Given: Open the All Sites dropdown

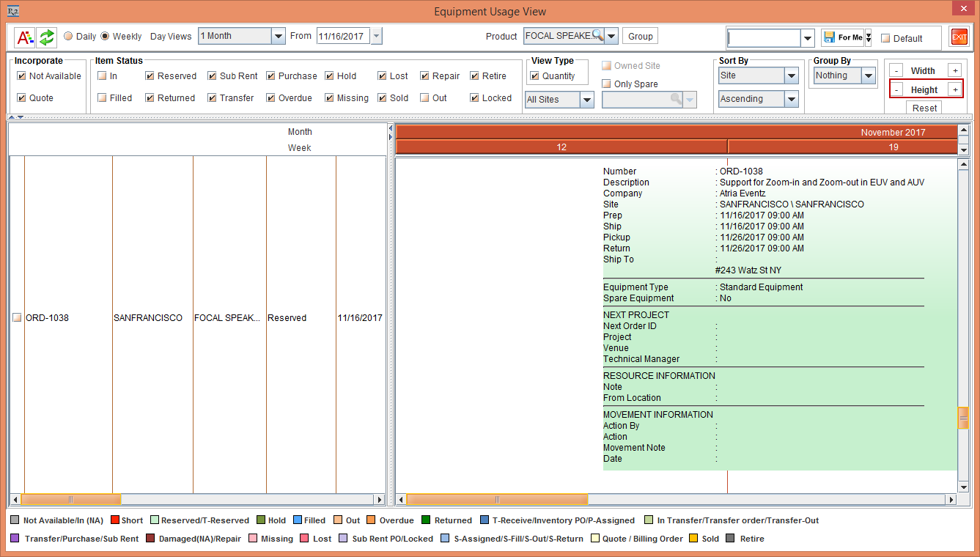Looking at the screenshot, I should (586, 100).
